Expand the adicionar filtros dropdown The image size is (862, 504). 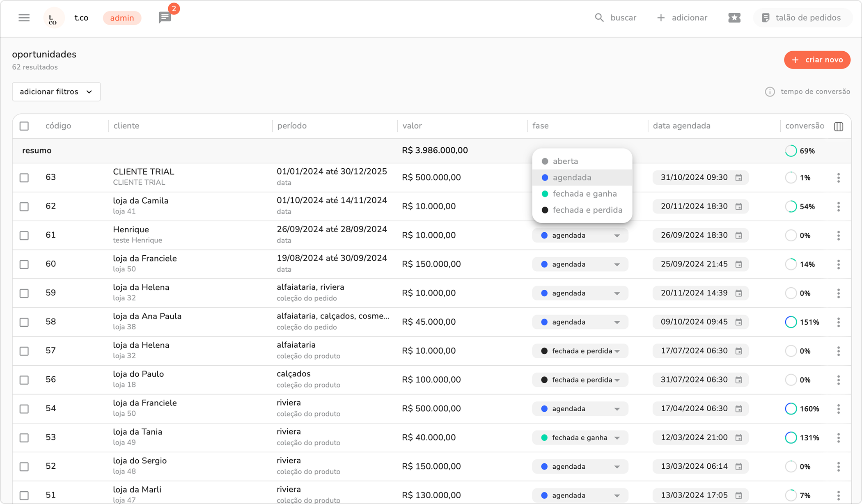tap(56, 92)
